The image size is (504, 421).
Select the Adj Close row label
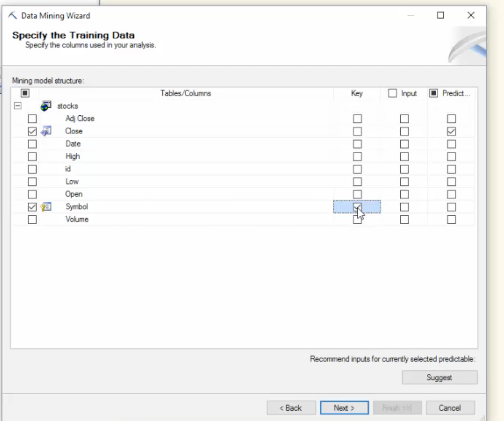pyautogui.click(x=80, y=119)
